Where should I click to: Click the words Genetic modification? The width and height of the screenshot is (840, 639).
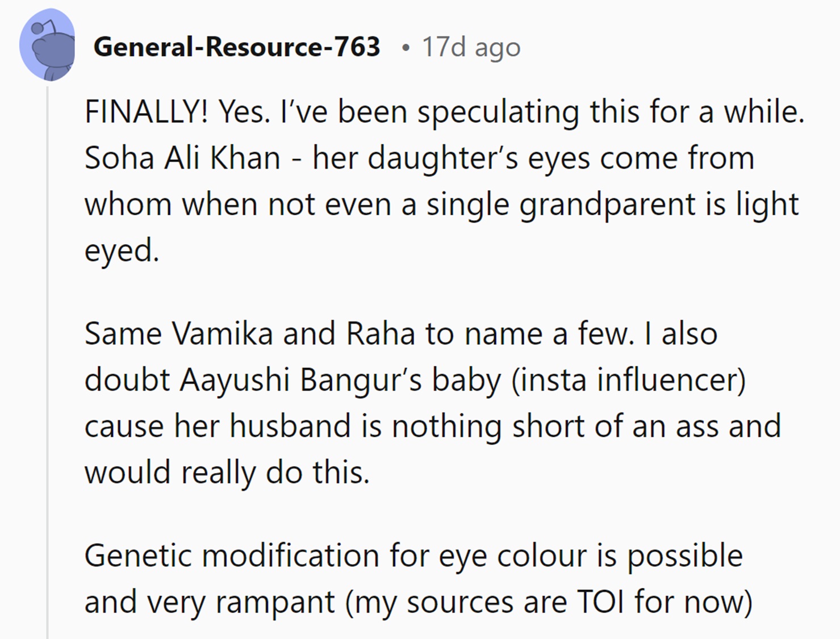click(232, 556)
